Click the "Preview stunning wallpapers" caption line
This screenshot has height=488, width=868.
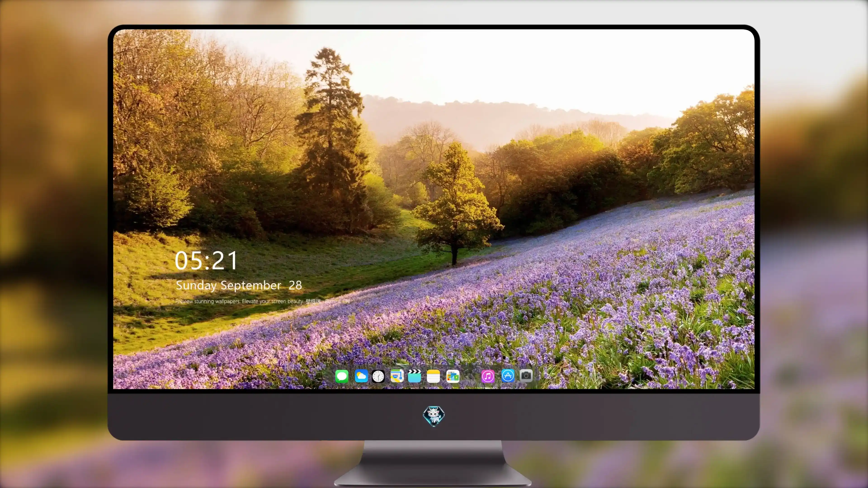[x=262, y=301]
